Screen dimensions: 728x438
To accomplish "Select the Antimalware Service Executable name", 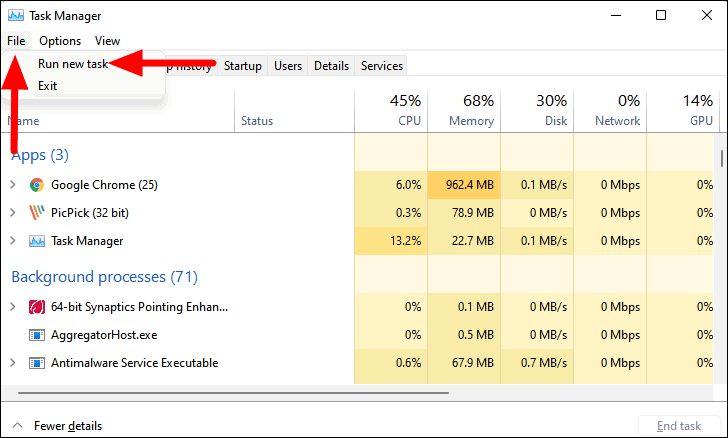I will tap(134, 363).
